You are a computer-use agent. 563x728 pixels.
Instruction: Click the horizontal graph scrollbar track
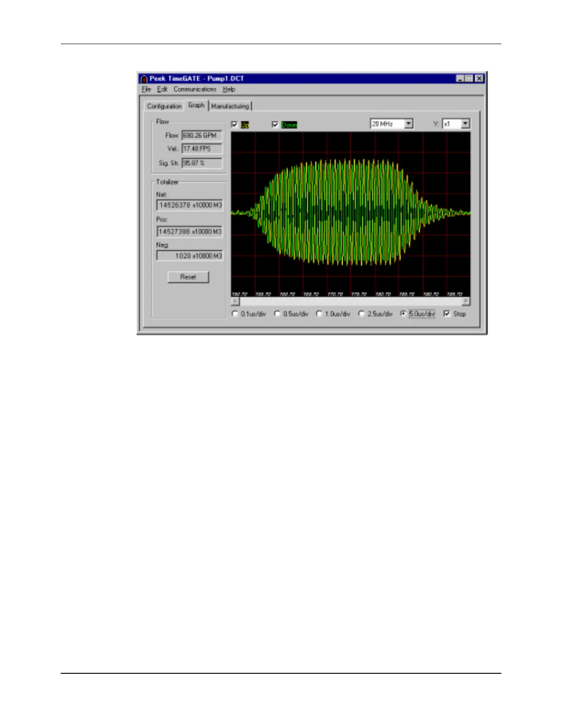pos(350,301)
